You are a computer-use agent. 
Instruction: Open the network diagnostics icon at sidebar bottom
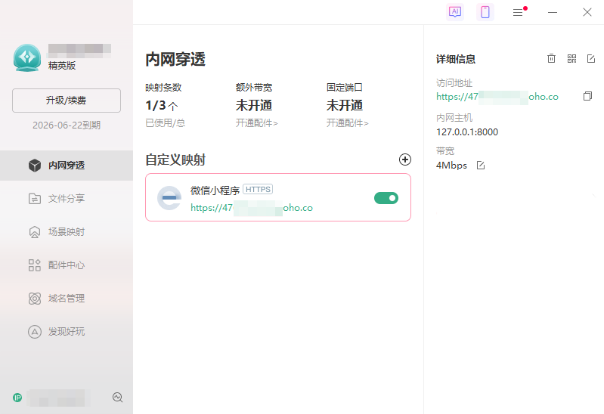coord(117,397)
